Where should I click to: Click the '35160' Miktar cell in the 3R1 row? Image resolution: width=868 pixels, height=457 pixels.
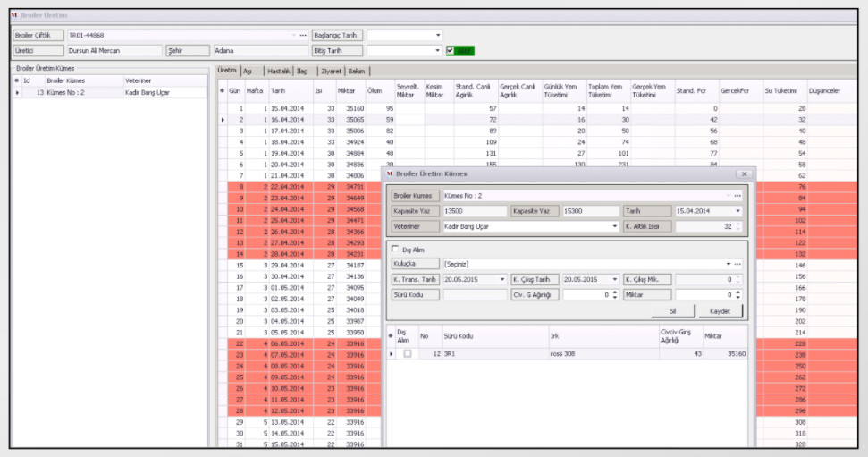tap(725, 353)
